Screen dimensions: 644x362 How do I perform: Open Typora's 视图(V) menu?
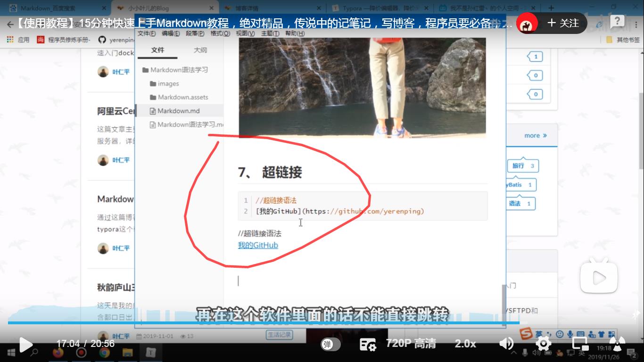pos(245,33)
